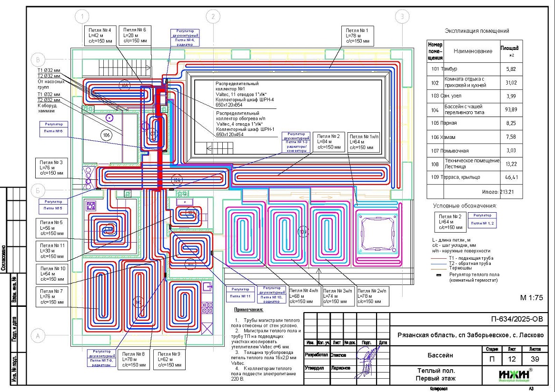Select grid axis marker 2 circle
This screenshot has width=555, height=392.
click(213, 17)
